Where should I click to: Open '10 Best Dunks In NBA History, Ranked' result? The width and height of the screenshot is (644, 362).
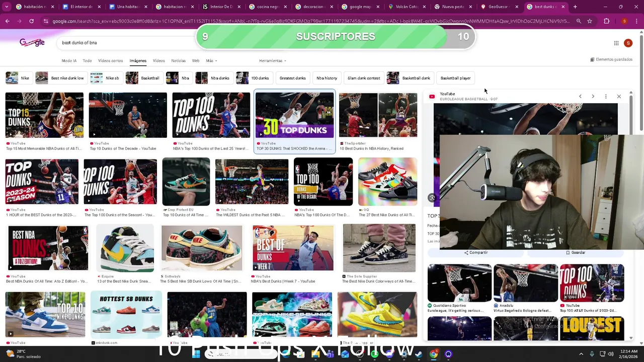coord(378,115)
